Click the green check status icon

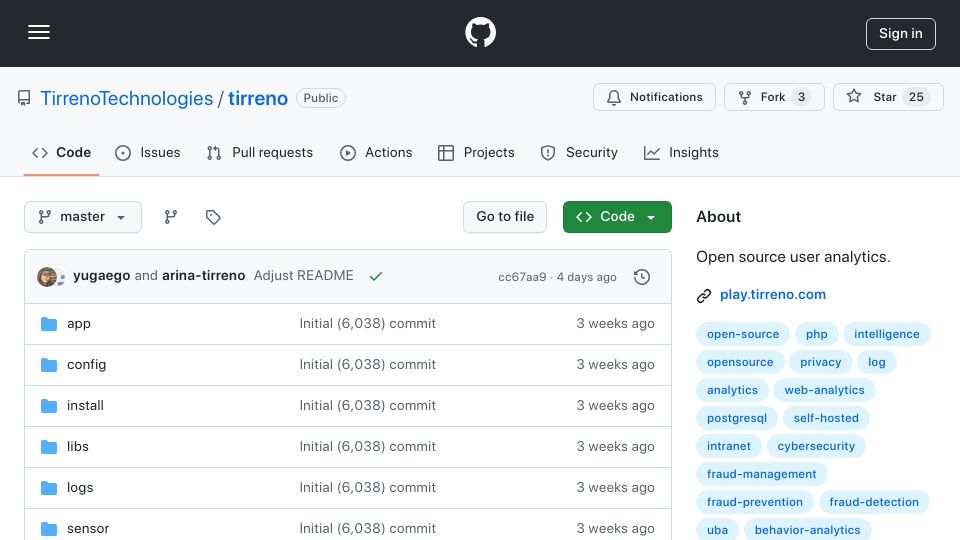[376, 277]
